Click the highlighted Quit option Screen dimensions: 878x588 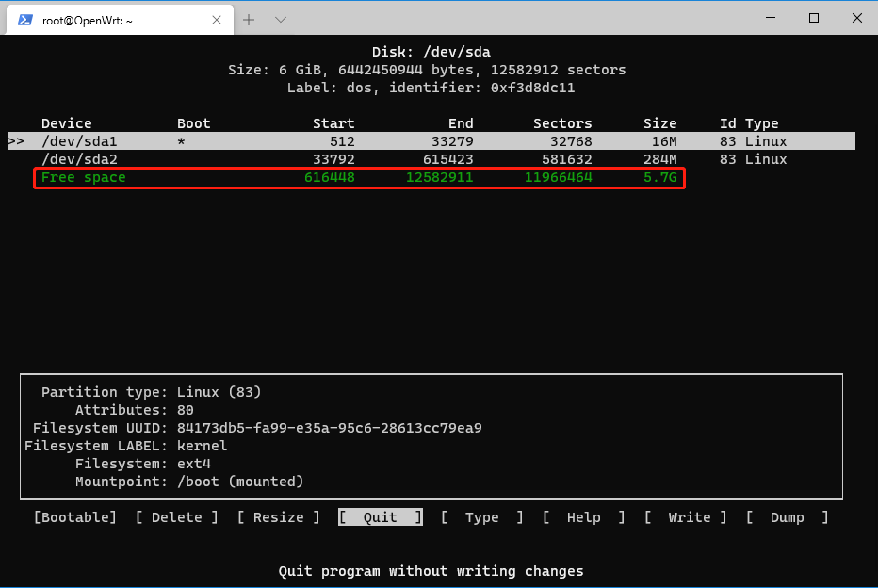[x=381, y=517]
